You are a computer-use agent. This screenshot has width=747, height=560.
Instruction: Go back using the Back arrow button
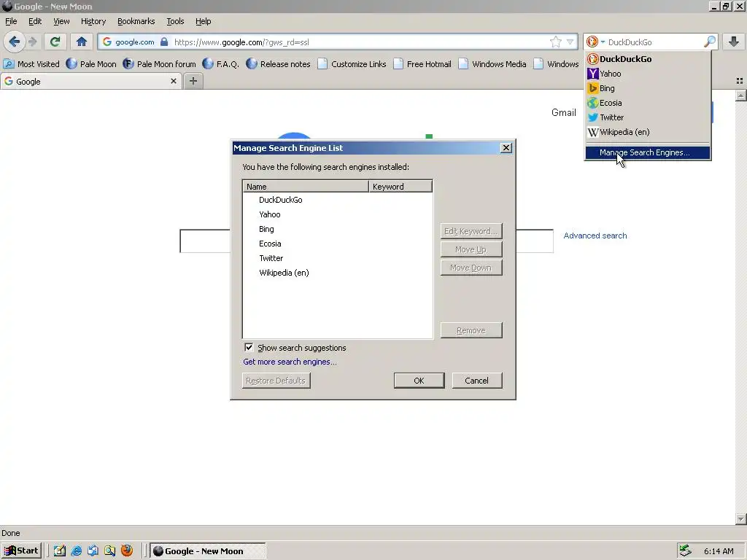point(15,42)
